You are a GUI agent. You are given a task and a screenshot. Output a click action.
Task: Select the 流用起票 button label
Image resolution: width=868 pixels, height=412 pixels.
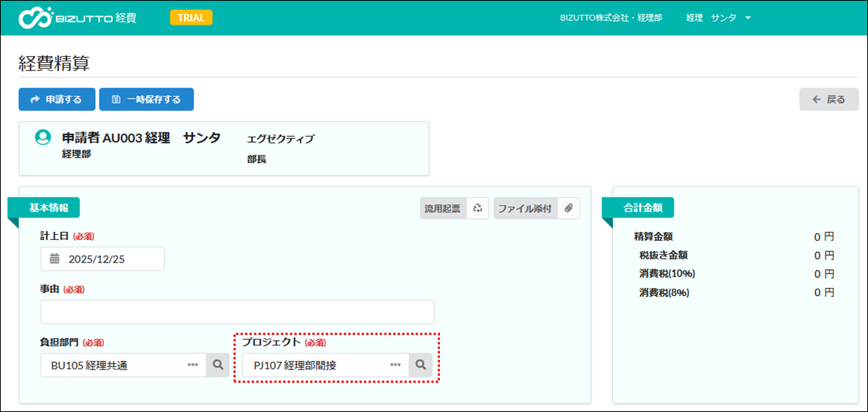[x=443, y=209]
